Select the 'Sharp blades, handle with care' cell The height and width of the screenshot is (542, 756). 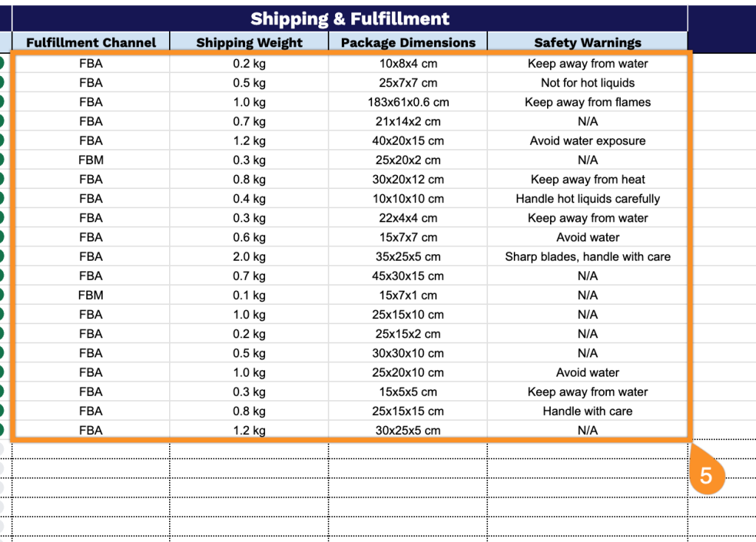coord(588,257)
